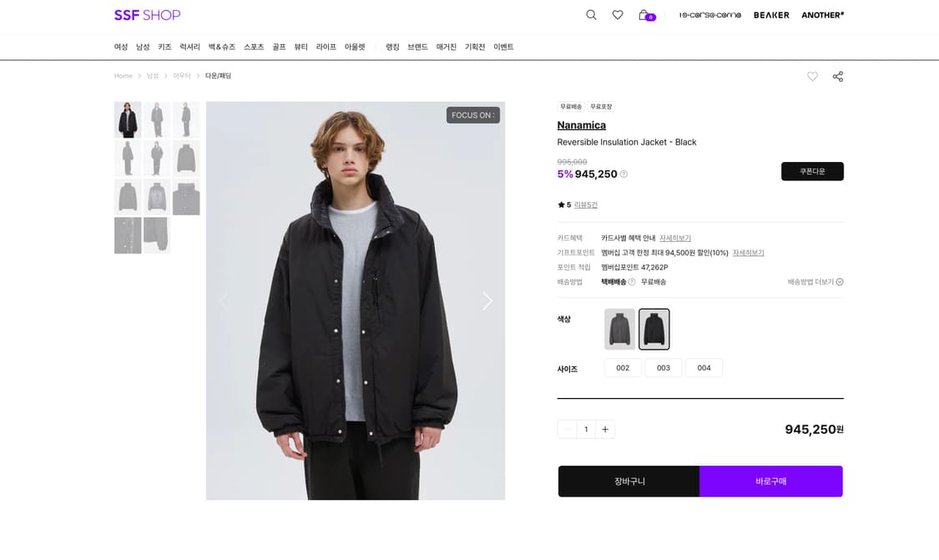This screenshot has width=939, height=560.
Task: Open the search magnifier icon
Action: coord(591,15)
